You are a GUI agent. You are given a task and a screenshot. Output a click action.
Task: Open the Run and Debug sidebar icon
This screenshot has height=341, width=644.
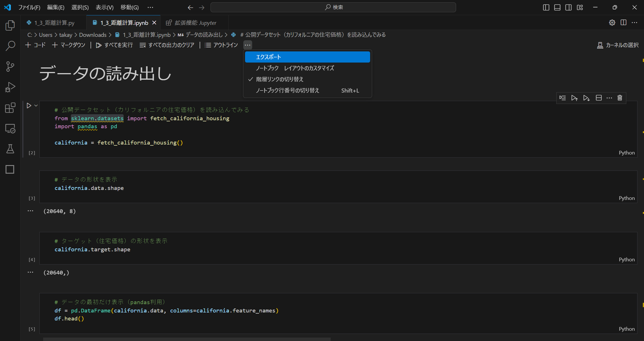pos(10,87)
